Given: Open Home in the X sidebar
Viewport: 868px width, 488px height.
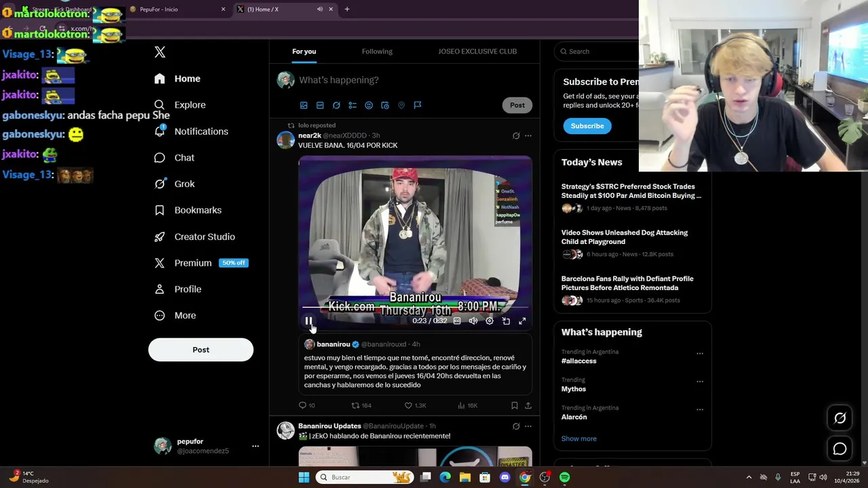Looking at the screenshot, I should point(177,79).
